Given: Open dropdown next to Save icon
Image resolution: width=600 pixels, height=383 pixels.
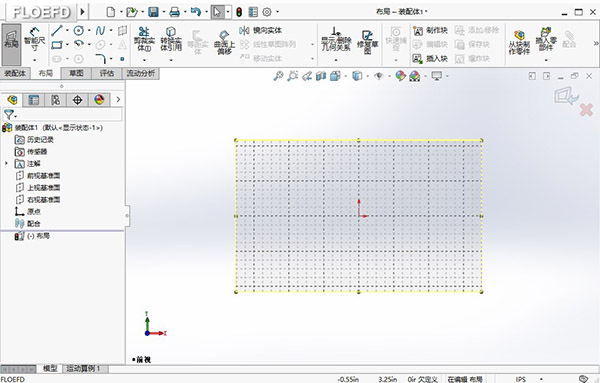Looking at the screenshot, I should [x=164, y=12].
